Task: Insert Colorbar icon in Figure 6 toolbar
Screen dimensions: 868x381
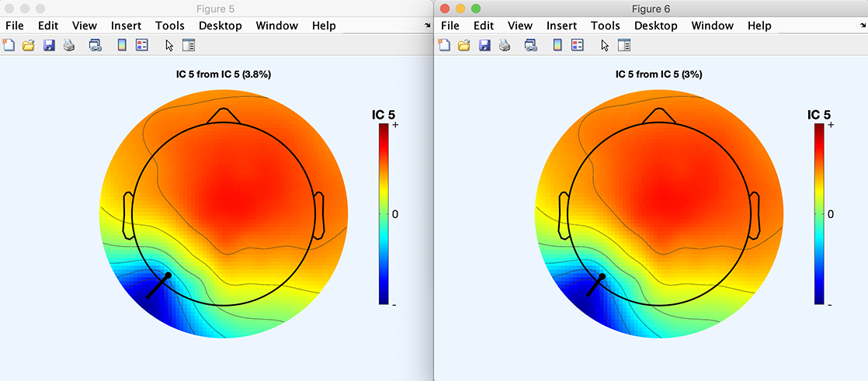Action: pyautogui.click(x=557, y=45)
